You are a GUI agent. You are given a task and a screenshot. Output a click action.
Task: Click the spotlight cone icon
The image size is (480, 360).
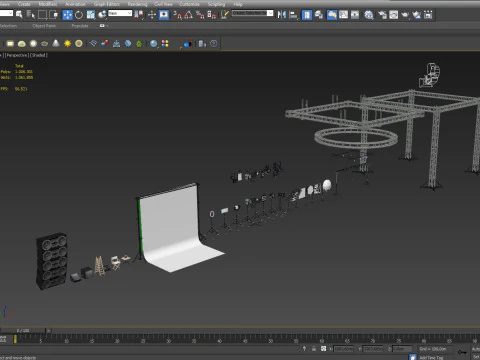(56, 43)
